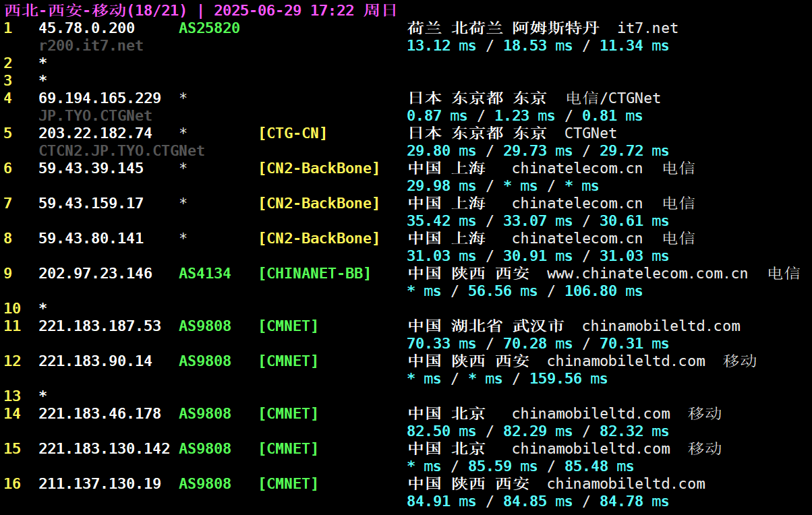Select IP address 59.43.80.141
Screen dimensions: 812x515
91,238
